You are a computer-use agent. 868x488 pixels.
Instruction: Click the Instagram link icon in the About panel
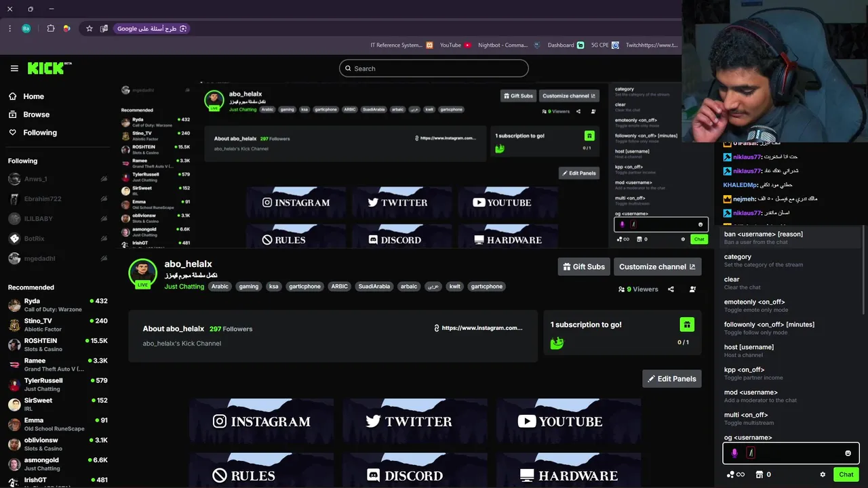[x=437, y=328]
